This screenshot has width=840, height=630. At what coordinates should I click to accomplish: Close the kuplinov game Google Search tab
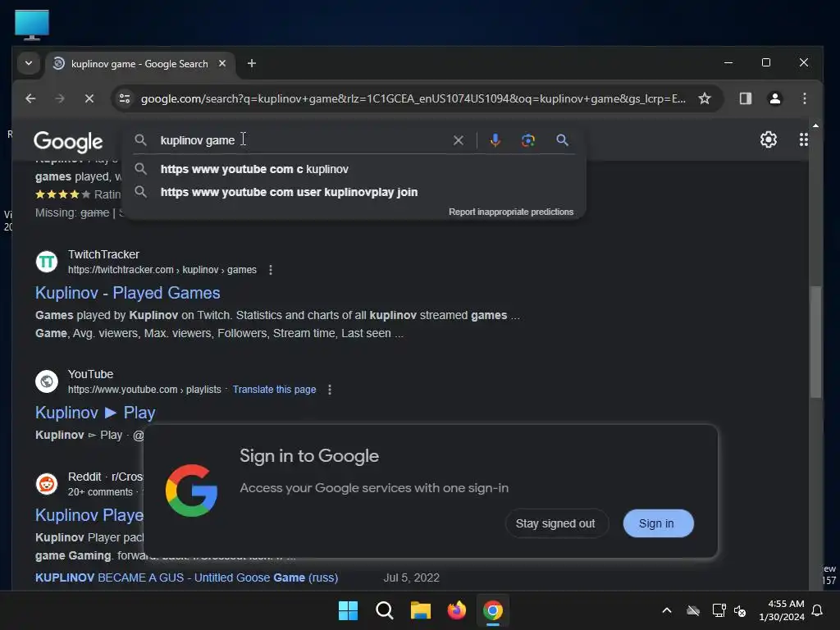222,63
